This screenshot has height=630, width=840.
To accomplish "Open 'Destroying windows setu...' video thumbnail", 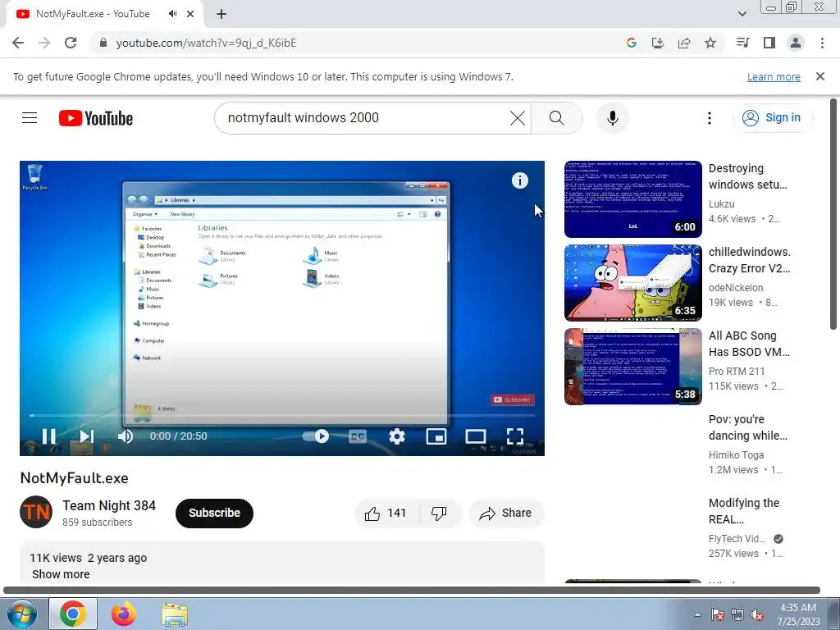I will 632,199.
